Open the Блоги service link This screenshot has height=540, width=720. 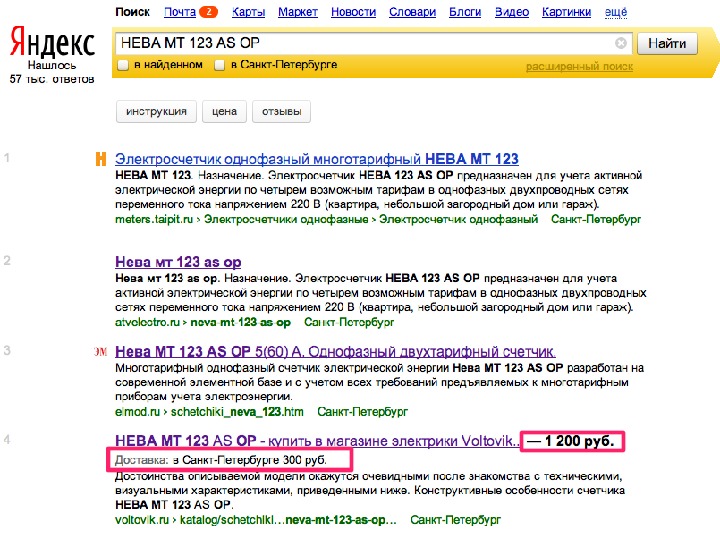click(x=465, y=12)
